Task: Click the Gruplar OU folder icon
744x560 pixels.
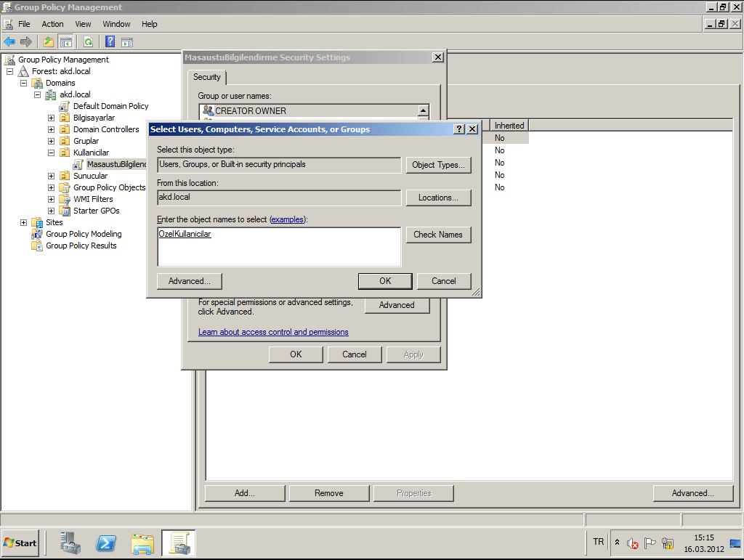Action: click(x=65, y=141)
